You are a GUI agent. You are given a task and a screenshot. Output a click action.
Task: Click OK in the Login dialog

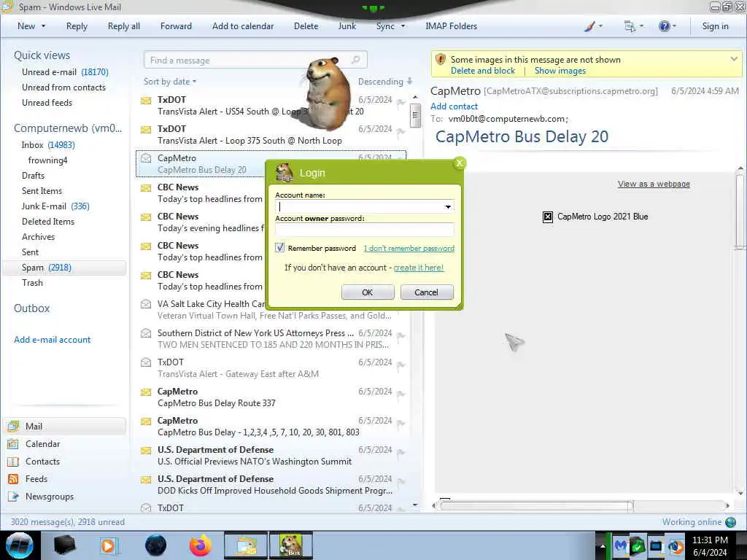click(368, 292)
